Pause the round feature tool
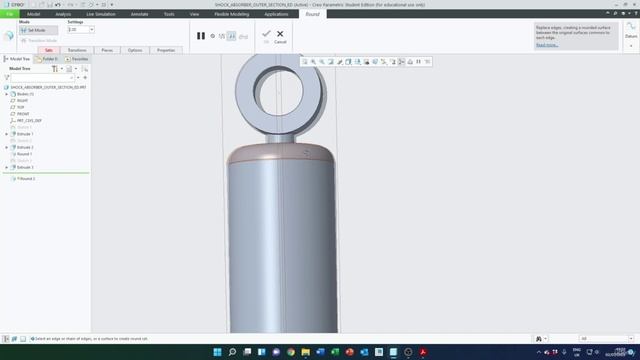This screenshot has height=360, width=640. (x=201, y=36)
